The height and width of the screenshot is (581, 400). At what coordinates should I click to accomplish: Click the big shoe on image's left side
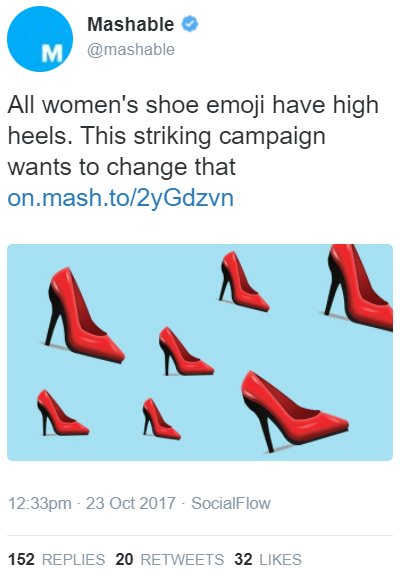point(84,315)
